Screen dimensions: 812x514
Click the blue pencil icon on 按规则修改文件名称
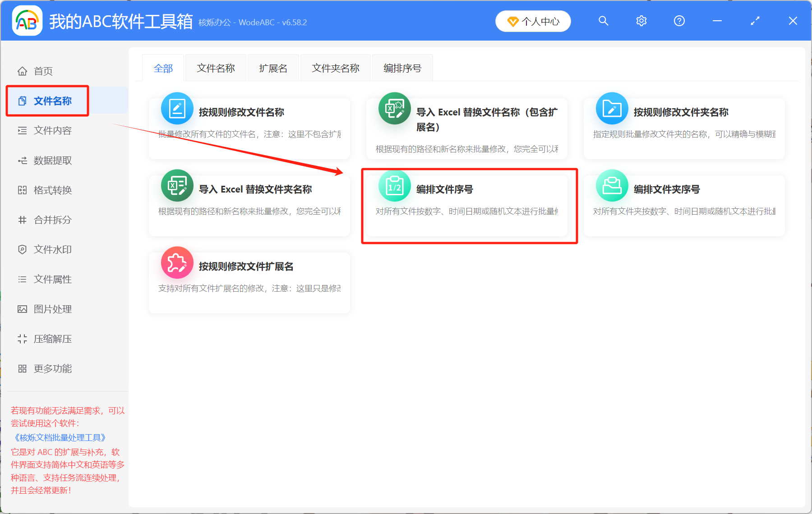[x=177, y=108]
